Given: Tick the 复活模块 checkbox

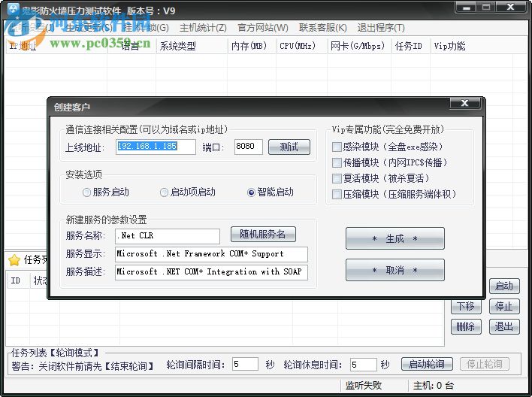Looking at the screenshot, I should point(337,179).
